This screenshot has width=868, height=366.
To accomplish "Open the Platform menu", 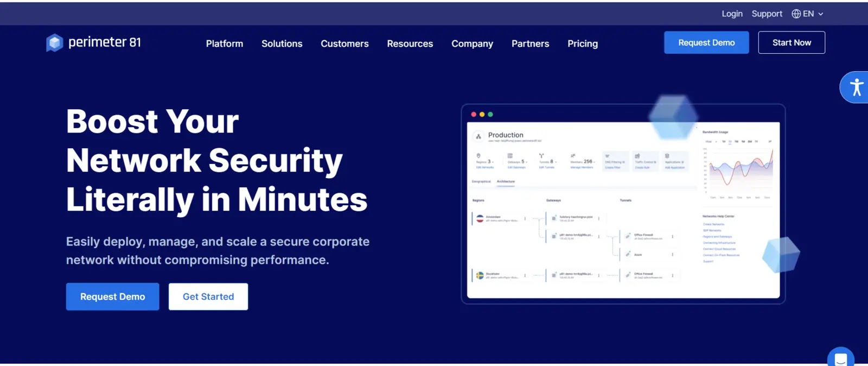I will click(x=224, y=43).
